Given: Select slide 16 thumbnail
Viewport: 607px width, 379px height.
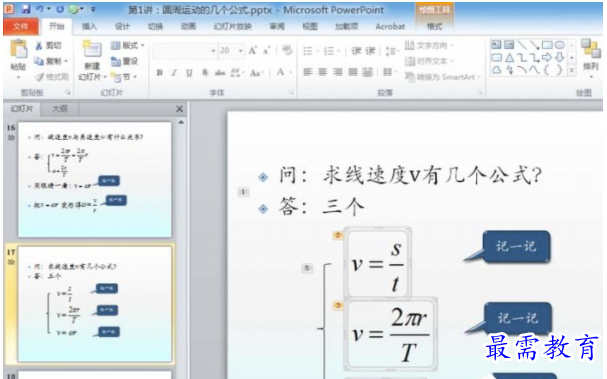Looking at the screenshot, I should (95, 180).
